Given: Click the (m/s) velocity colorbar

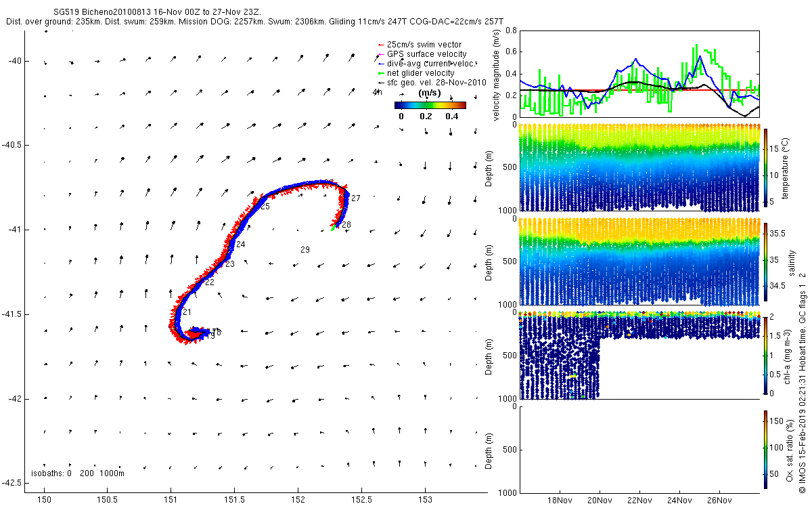Looking at the screenshot, I should click(x=430, y=105).
